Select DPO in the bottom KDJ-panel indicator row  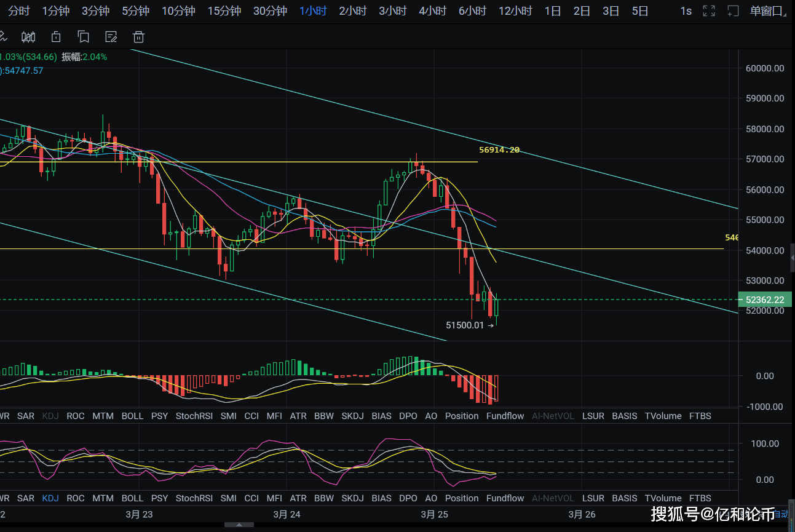408,498
